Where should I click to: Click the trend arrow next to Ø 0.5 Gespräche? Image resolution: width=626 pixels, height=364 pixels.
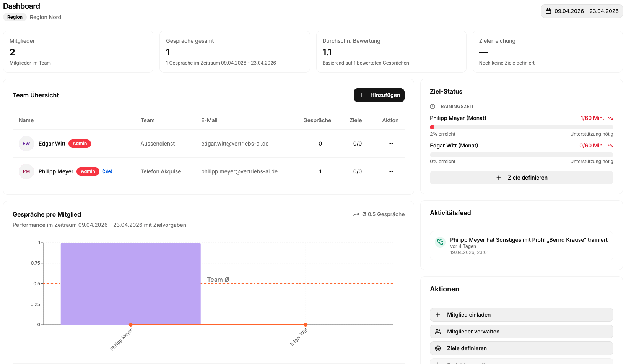point(356,214)
